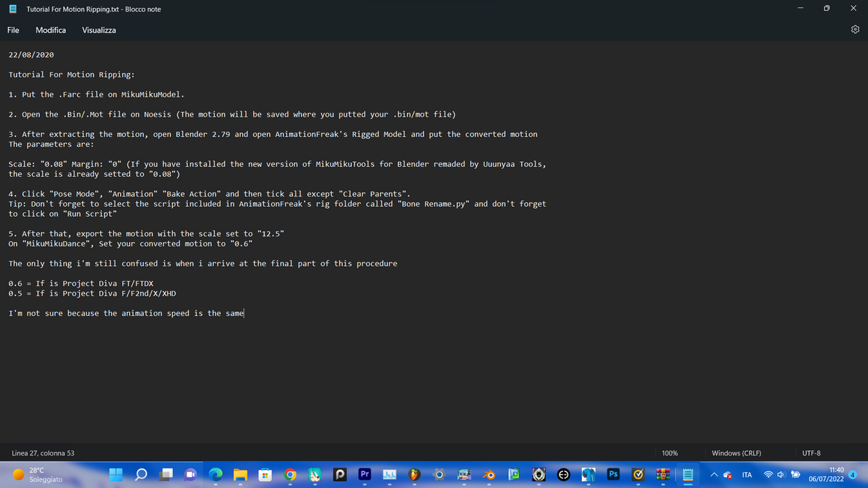
Task: Open the Miku character app in taskbar
Action: tap(315, 474)
